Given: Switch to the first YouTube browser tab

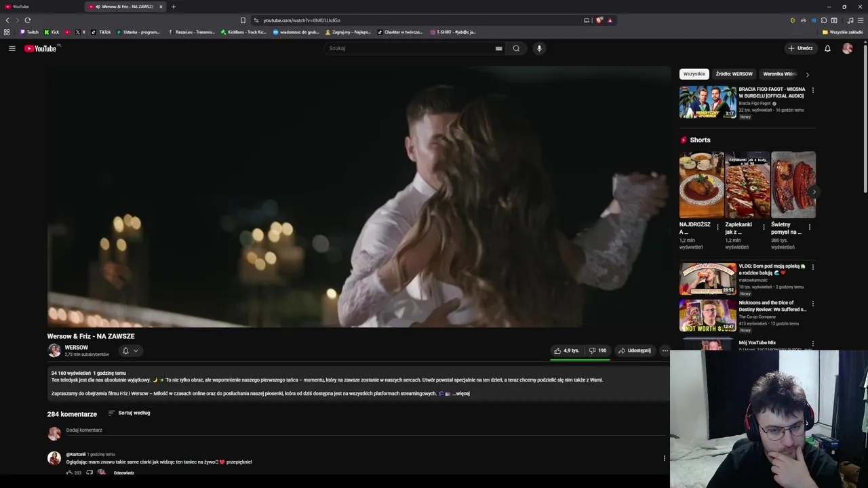Looking at the screenshot, I should (x=41, y=7).
